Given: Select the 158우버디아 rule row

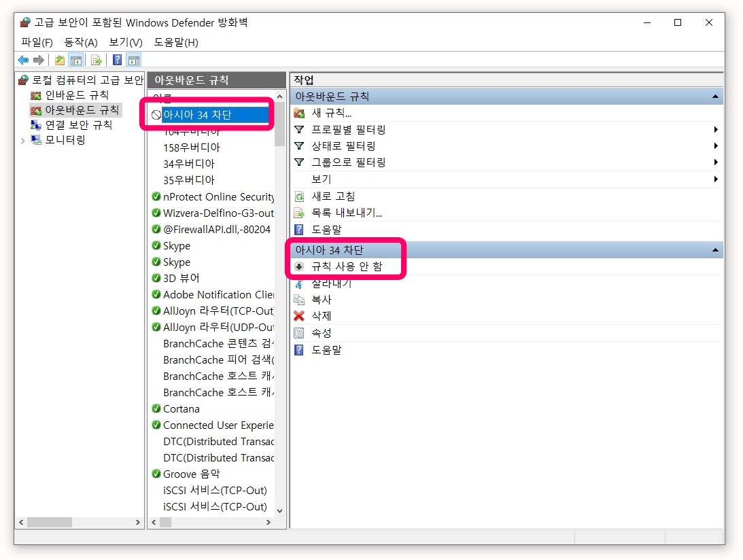Looking at the screenshot, I should point(192,147).
